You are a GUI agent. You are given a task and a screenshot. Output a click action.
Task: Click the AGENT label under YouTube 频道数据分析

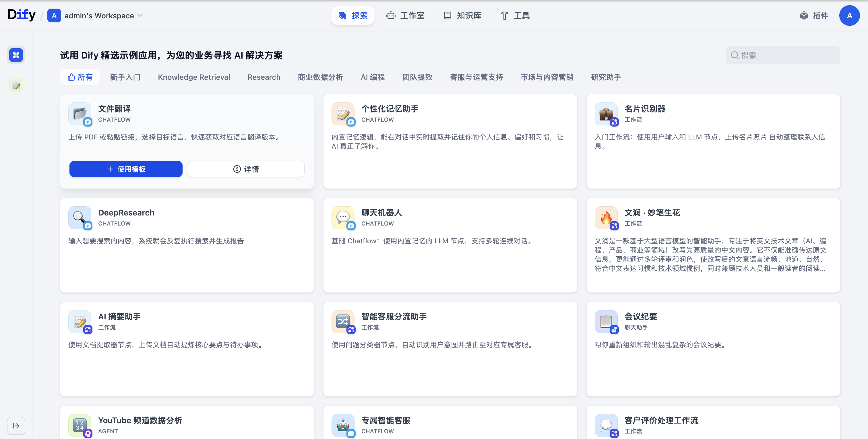pyautogui.click(x=108, y=431)
